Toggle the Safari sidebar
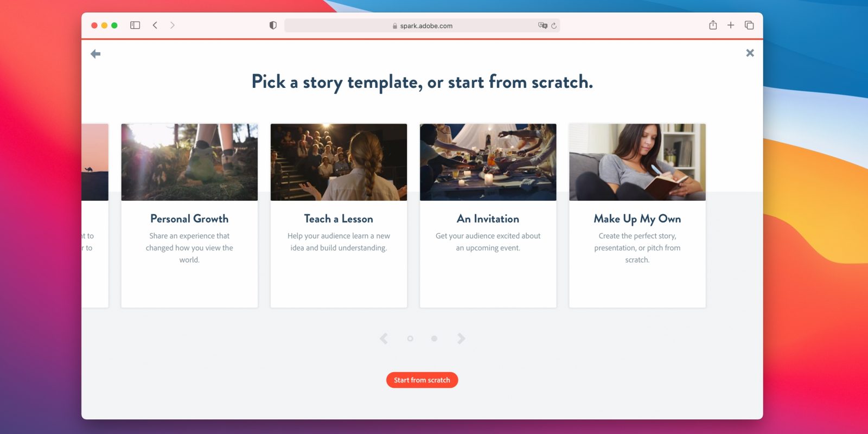The height and width of the screenshot is (434, 868). point(135,25)
